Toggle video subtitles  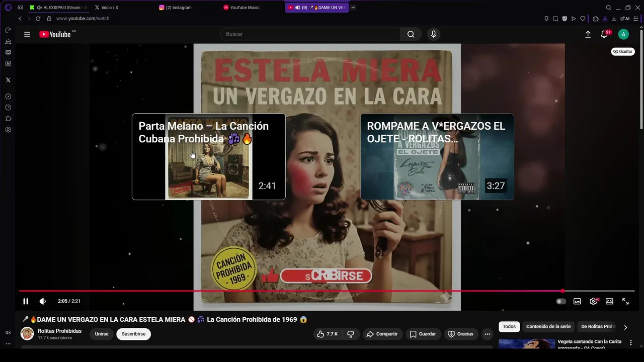pyautogui.click(x=577, y=301)
